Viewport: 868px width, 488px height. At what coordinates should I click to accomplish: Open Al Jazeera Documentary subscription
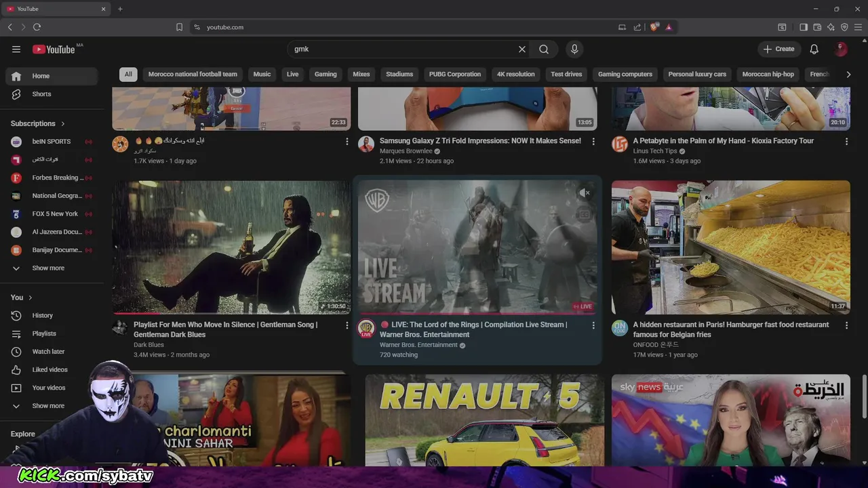point(52,232)
